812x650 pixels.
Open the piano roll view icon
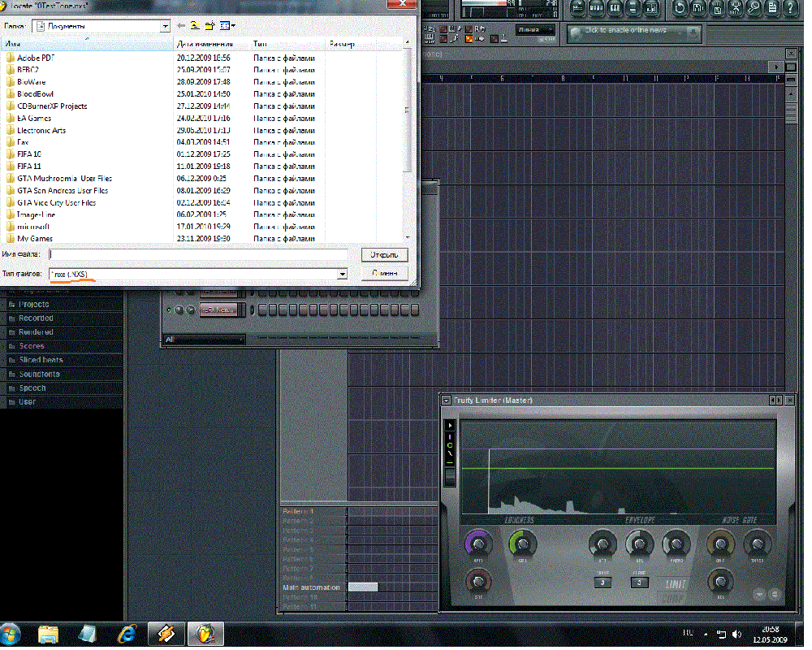[x=615, y=8]
